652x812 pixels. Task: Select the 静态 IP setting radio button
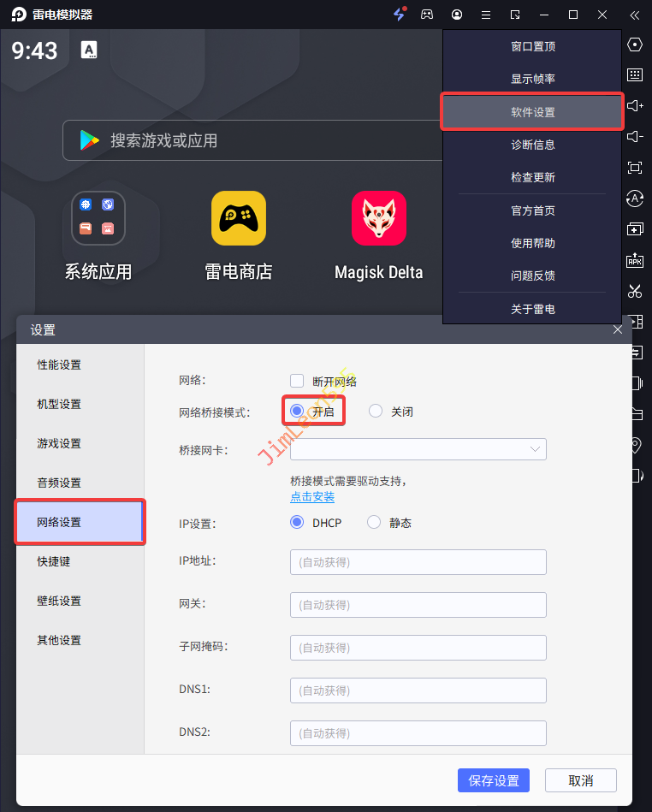point(374,523)
